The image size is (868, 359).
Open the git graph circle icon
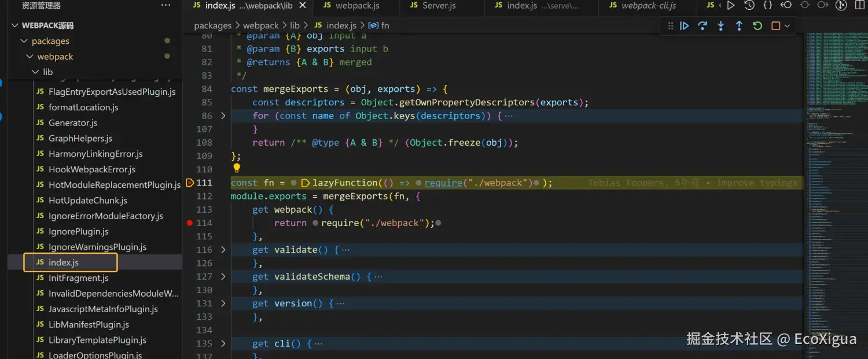[x=841, y=6]
